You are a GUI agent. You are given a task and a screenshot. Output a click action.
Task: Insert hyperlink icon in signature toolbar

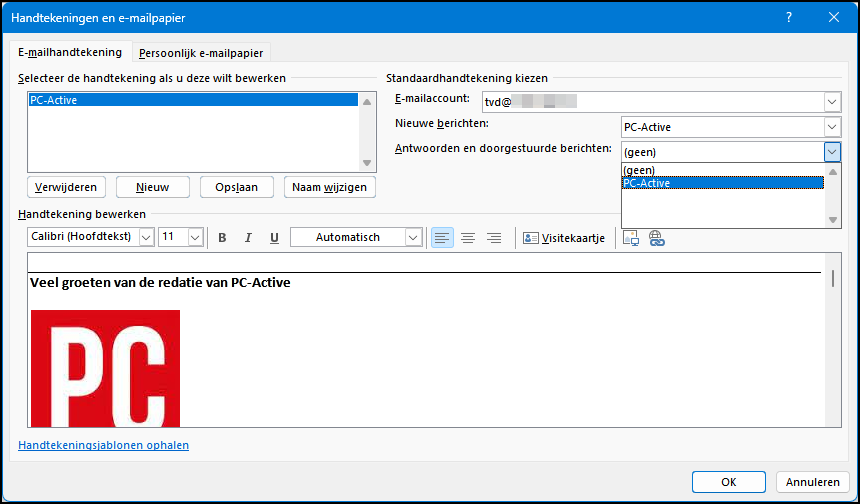(x=657, y=238)
